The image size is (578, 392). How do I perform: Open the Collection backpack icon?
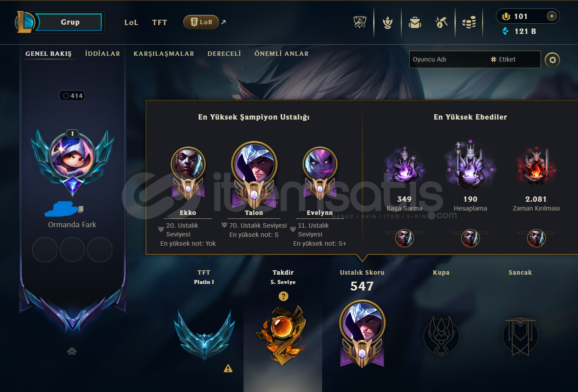[x=414, y=22]
